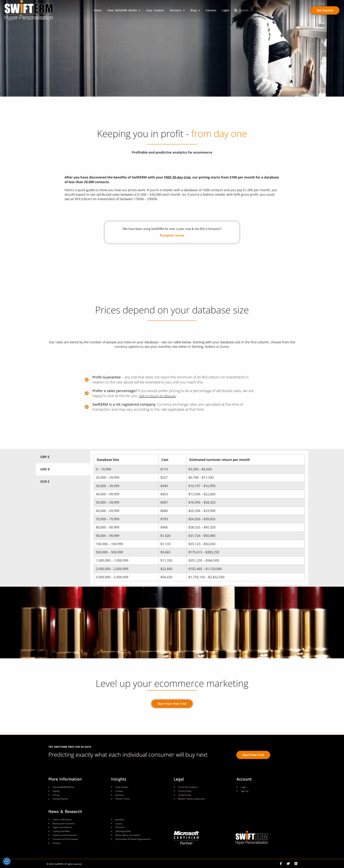The height and width of the screenshot is (868, 344).
Task: Click the Sign Up footer link
Action: [244, 791]
